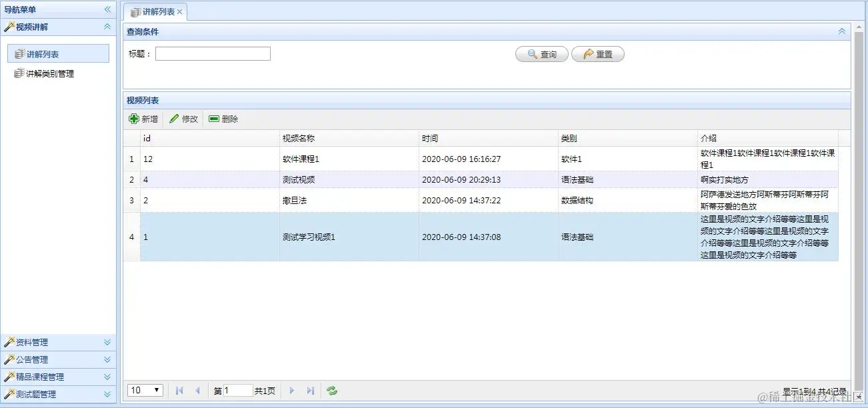This screenshot has width=868, height=408.
Task: Go to the last page
Action: [310, 391]
